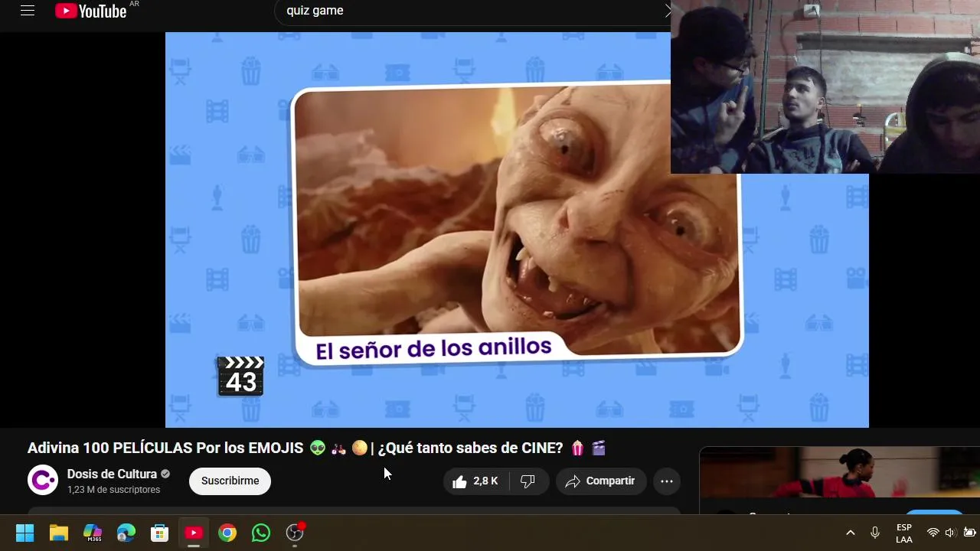The image size is (980, 551).
Task: Click the Suscribirme button
Action: [230, 481]
